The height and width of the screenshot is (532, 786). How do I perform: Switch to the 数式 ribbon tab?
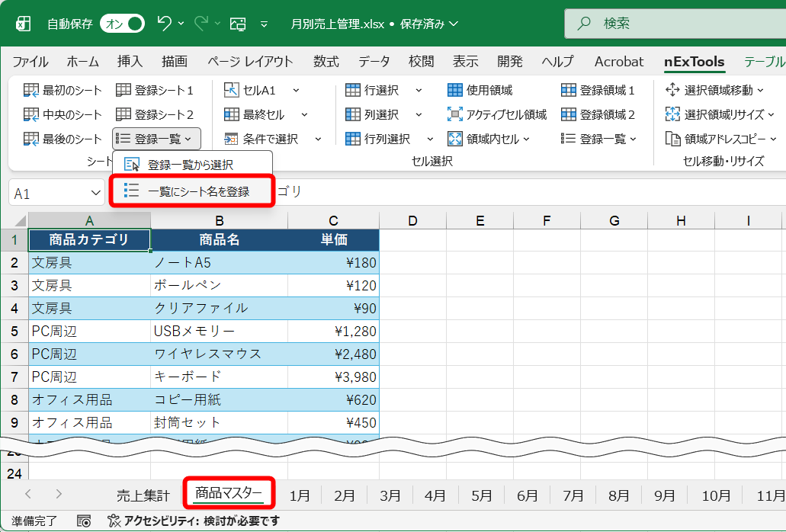click(326, 62)
